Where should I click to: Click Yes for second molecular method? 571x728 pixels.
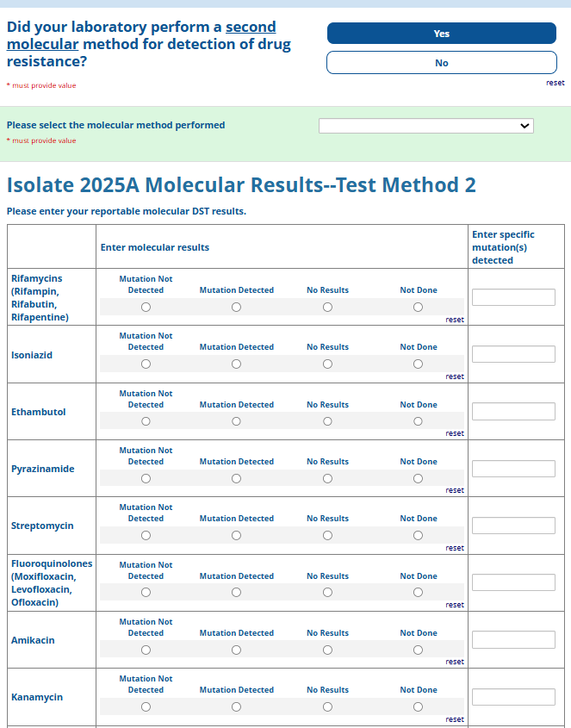[x=441, y=34]
